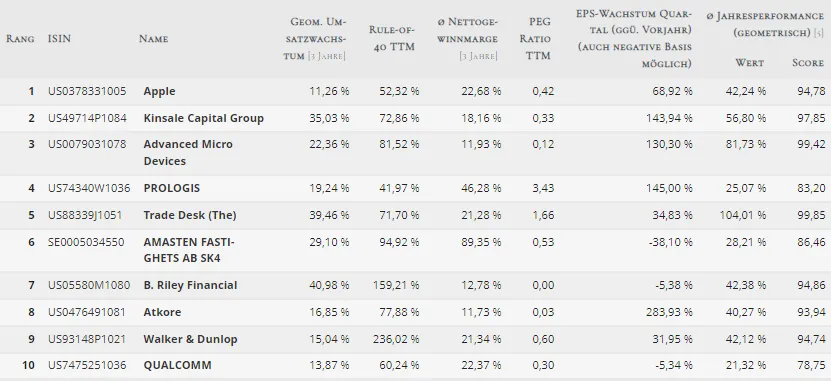Screen dimensions: 831x381
Task: Select the QUALCOMM entry
Action: point(177,365)
